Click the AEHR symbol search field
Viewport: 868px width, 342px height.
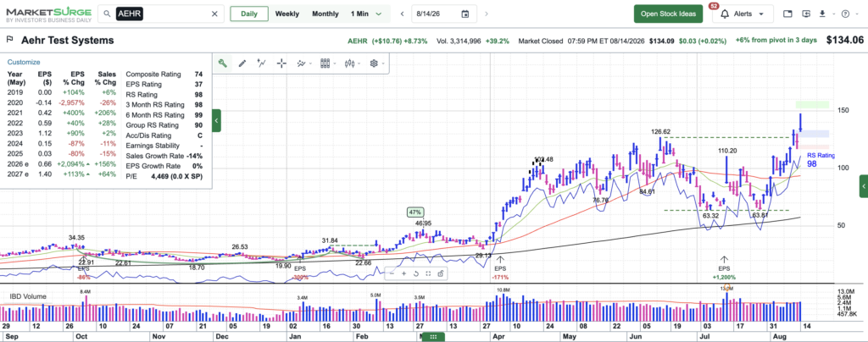pos(160,14)
